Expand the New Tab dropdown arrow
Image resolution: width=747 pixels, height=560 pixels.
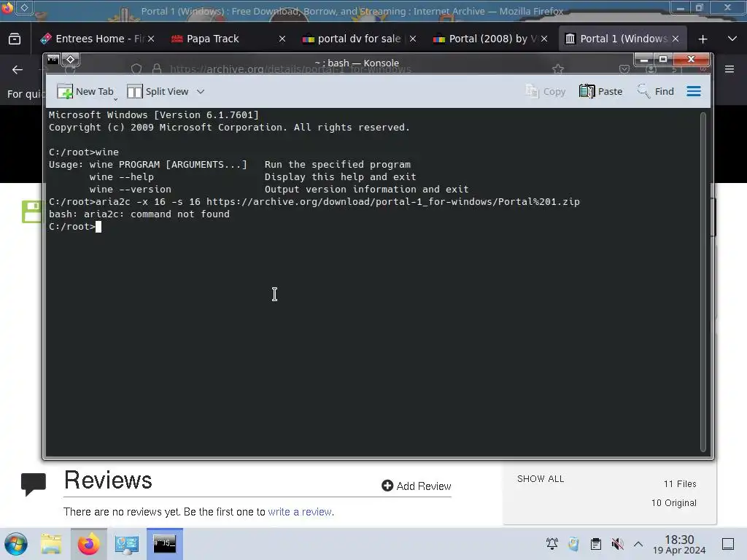coord(116,99)
